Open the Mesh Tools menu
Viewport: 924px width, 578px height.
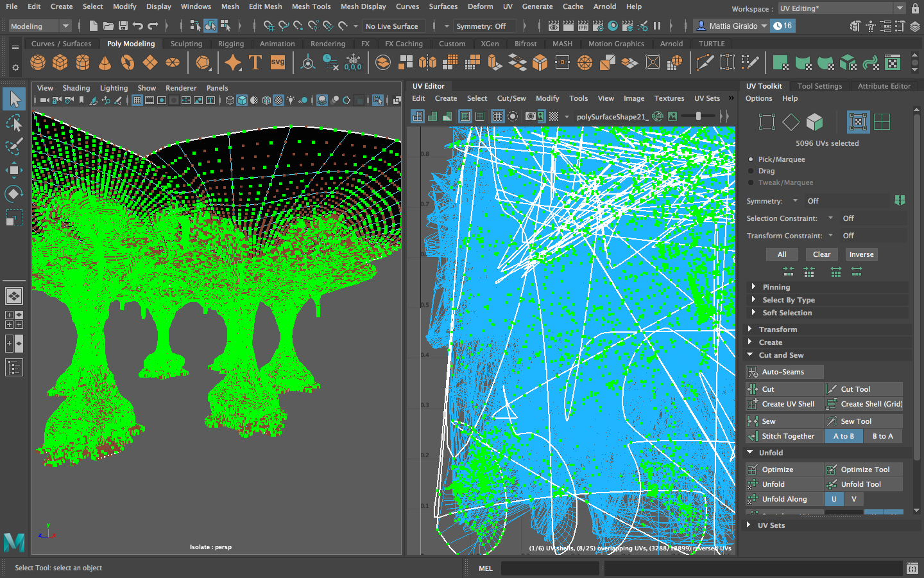pos(311,6)
